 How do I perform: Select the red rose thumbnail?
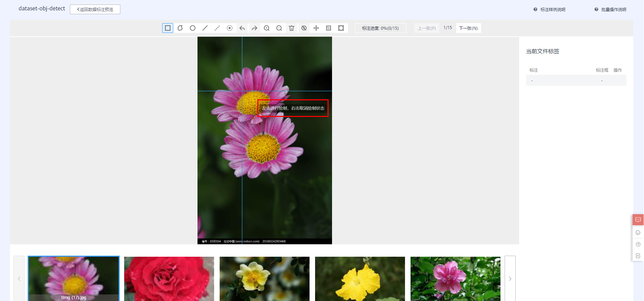(x=169, y=279)
